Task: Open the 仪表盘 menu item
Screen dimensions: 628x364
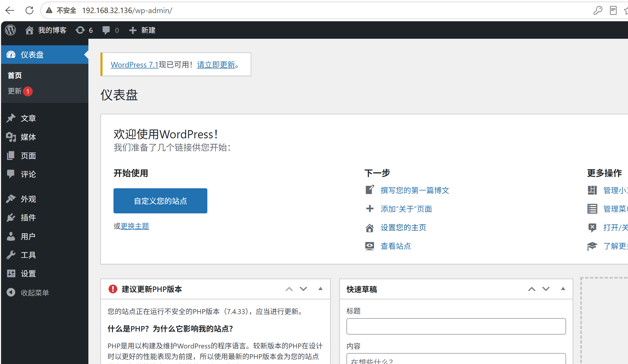Action: [x=45, y=55]
